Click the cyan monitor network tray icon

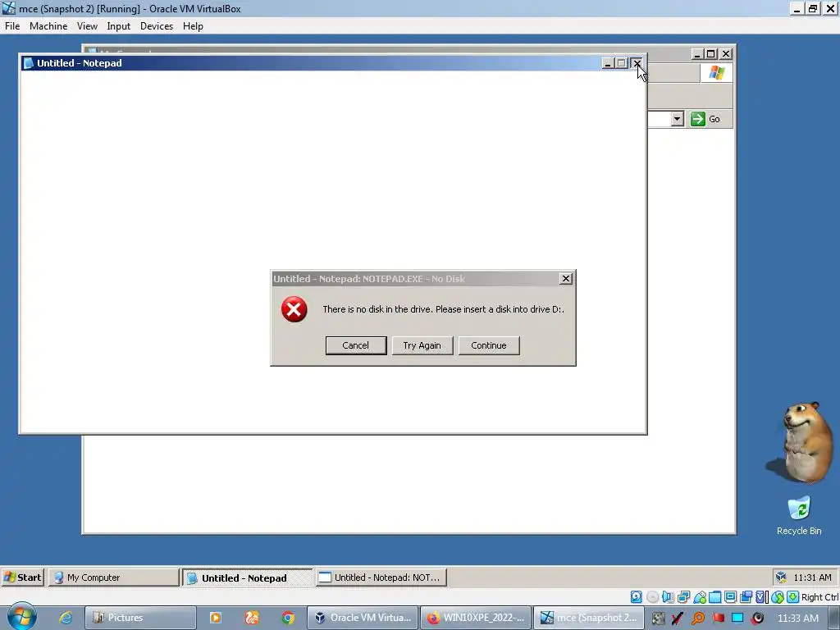click(x=737, y=618)
